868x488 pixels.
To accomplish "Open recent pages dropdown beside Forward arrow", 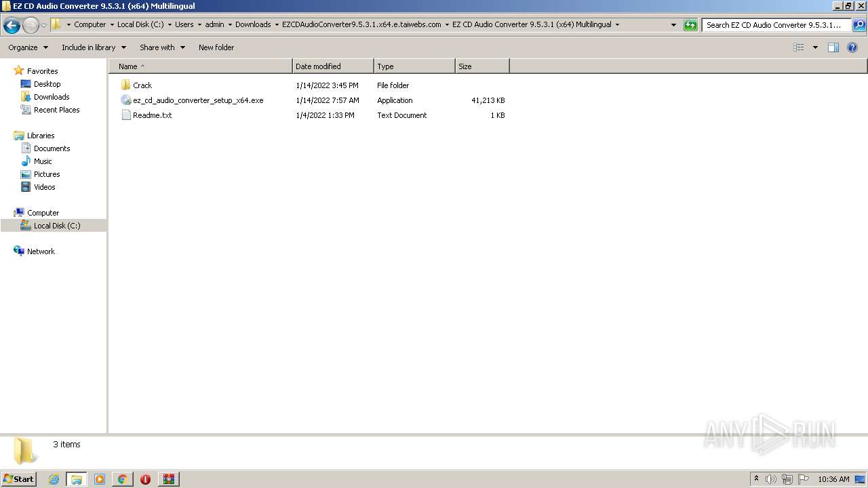I will [x=44, y=26].
